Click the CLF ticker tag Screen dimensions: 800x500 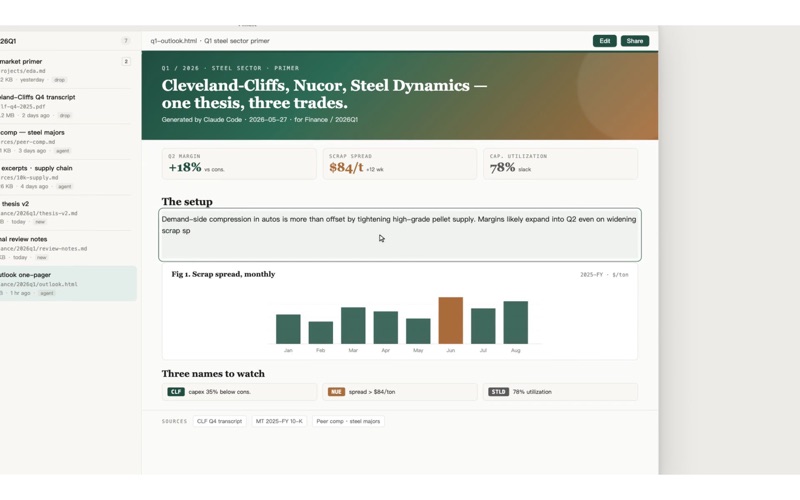click(176, 392)
